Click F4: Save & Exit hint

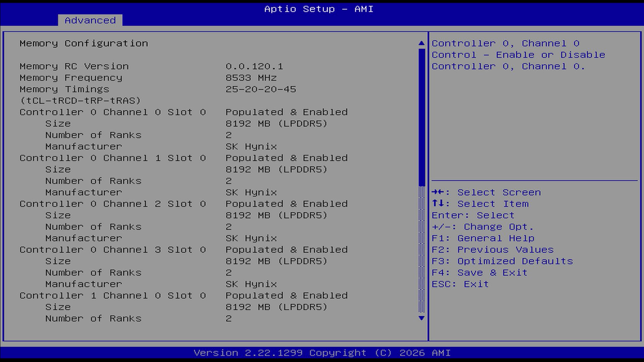pyautogui.click(x=479, y=273)
